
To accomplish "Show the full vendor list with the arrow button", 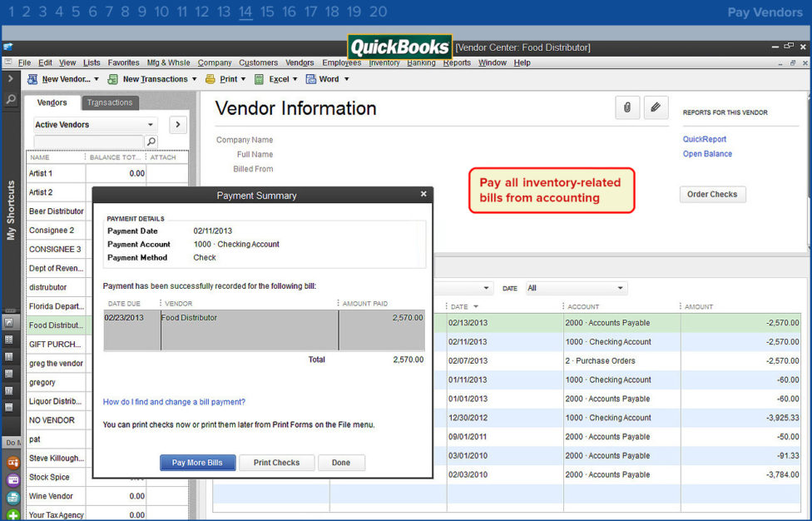I will pos(178,125).
